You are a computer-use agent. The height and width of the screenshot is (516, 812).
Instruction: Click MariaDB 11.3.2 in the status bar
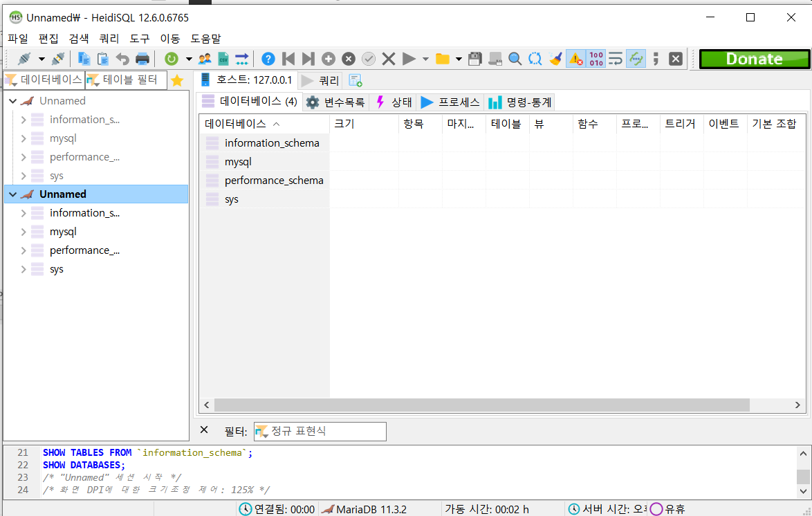[365, 509]
